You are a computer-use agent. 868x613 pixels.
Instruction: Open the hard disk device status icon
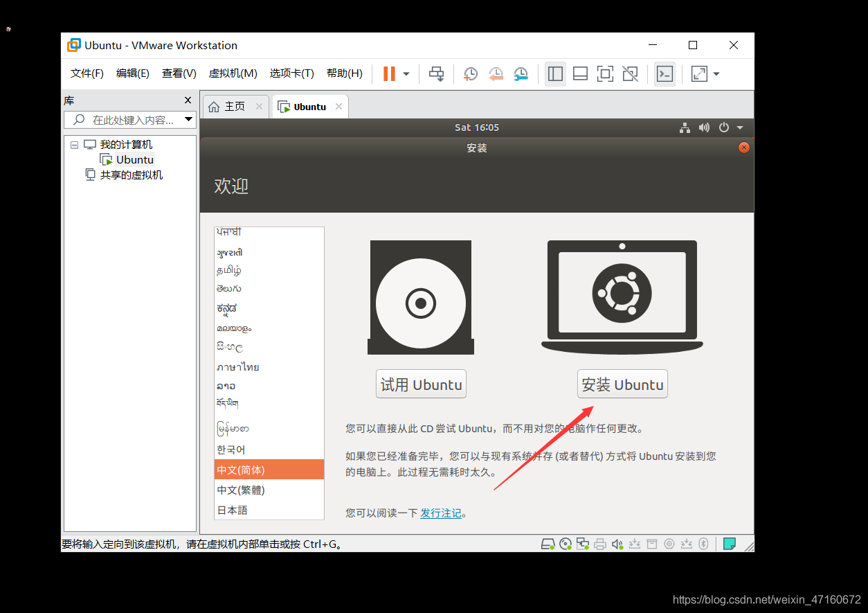[x=548, y=544]
